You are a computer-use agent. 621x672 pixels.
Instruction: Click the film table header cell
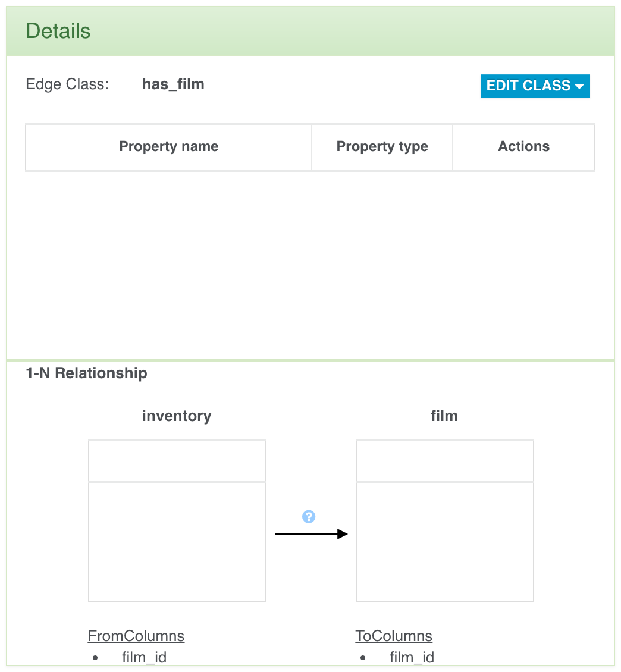(x=445, y=461)
